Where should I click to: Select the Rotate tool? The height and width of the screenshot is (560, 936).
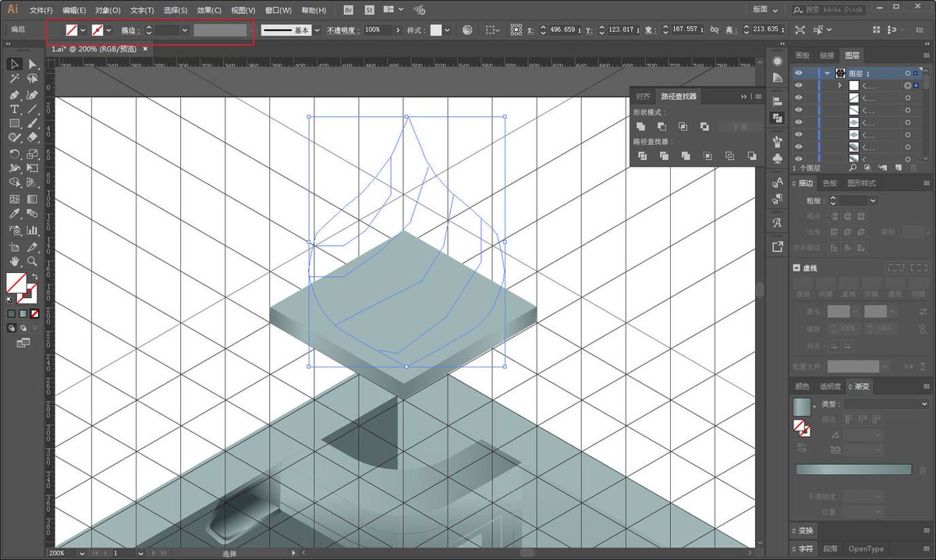(14, 154)
